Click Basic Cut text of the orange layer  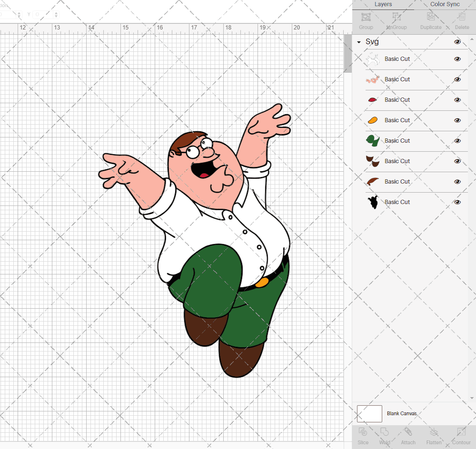397,120
